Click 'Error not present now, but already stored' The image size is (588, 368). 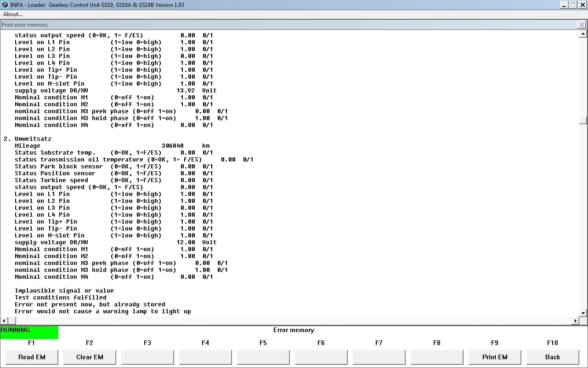tap(90, 304)
